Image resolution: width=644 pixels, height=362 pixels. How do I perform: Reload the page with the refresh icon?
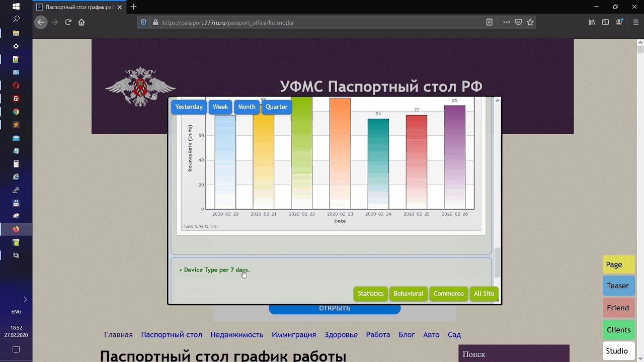[68, 22]
